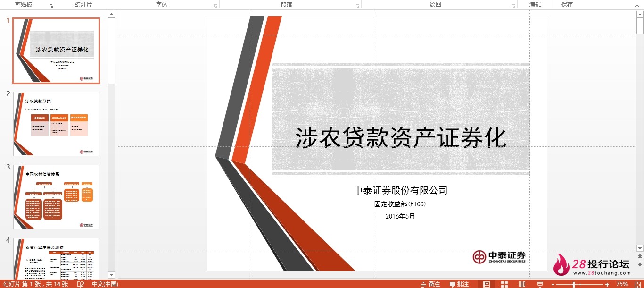Open the 段落 dialog launcher

click(357, 6)
